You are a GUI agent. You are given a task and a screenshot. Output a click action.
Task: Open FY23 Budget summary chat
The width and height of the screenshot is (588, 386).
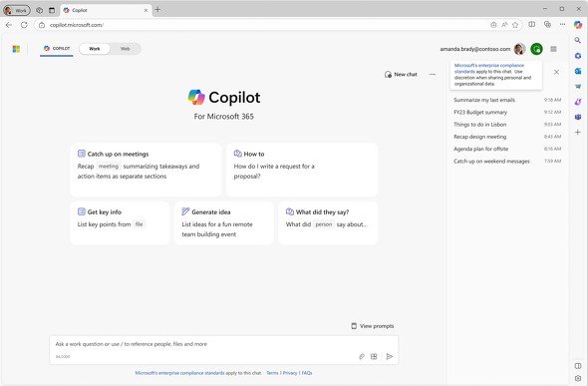507,112
